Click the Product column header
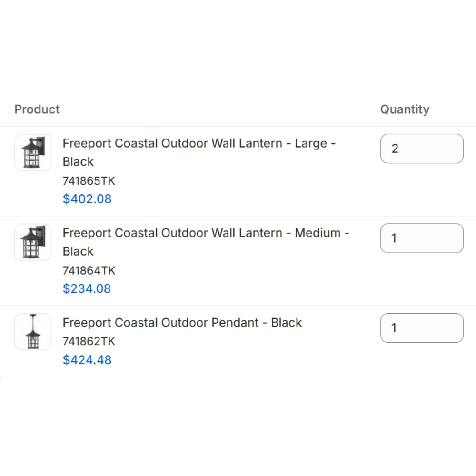The width and height of the screenshot is (476, 476). click(37, 109)
